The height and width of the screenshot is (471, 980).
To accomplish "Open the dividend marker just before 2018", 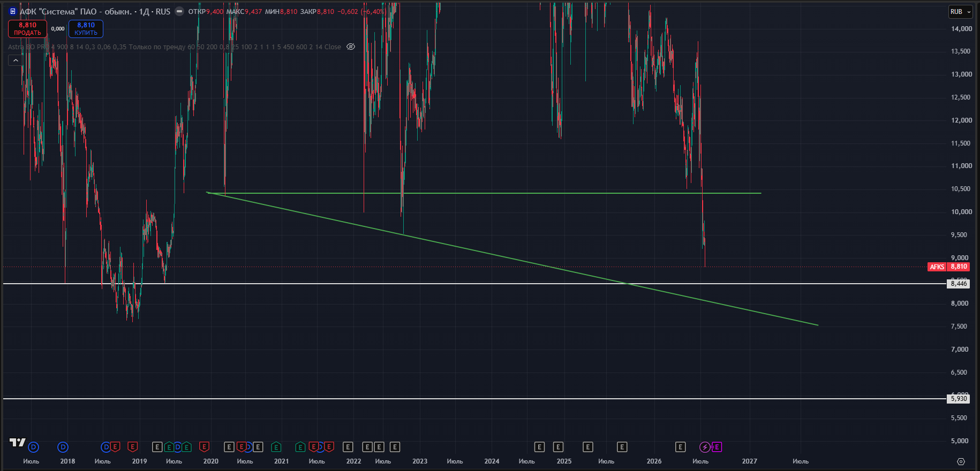I will (x=63, y=447).
